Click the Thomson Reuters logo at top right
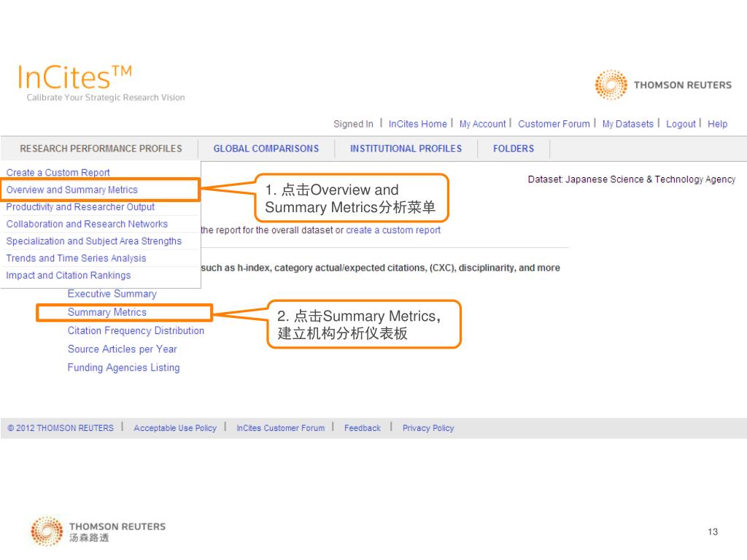 point(663,85)
